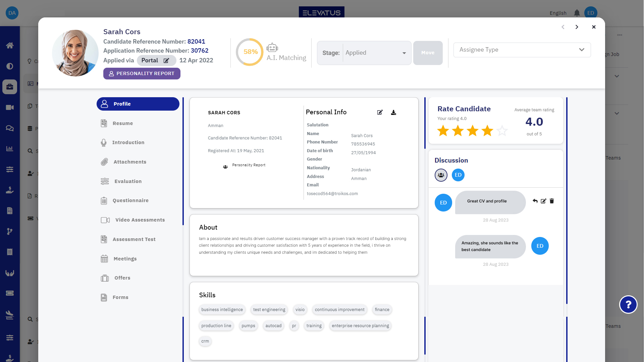Viewport: 644px width, 362px height.
Task: Click the ED avatar filter in Discussion
Action: coord(458,175)
